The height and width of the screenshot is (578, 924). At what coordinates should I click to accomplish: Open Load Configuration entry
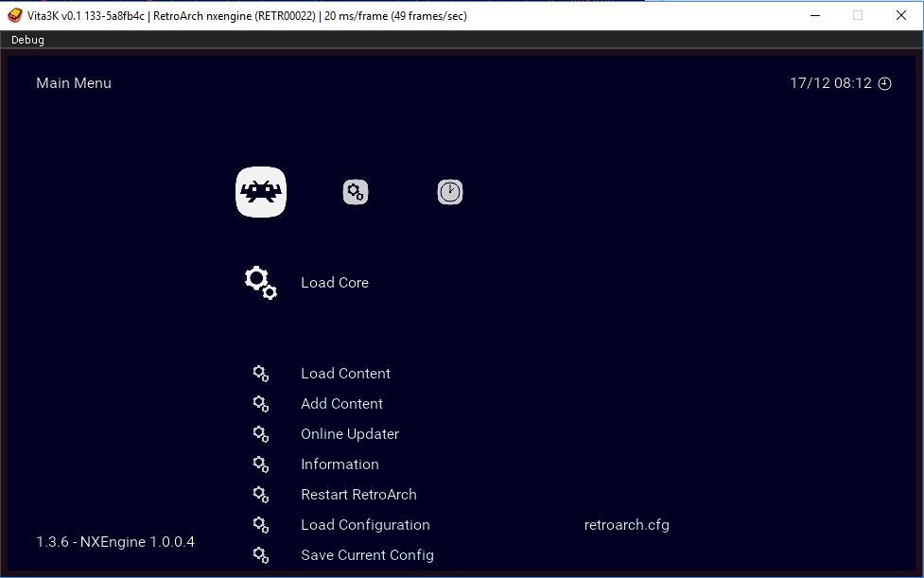365,525
